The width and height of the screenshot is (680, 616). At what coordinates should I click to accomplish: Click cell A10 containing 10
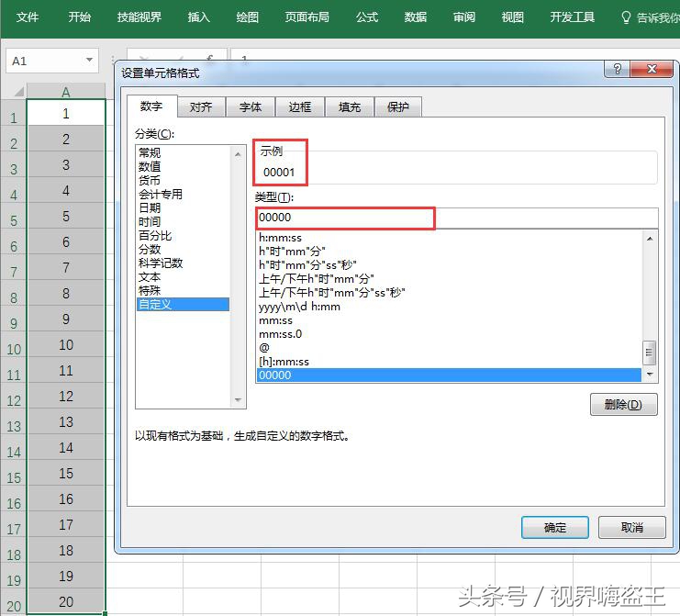click(66, 345)
